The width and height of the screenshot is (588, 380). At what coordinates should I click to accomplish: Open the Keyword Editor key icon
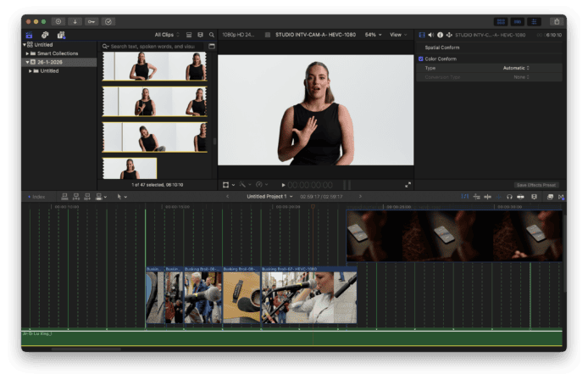[91, 20]
